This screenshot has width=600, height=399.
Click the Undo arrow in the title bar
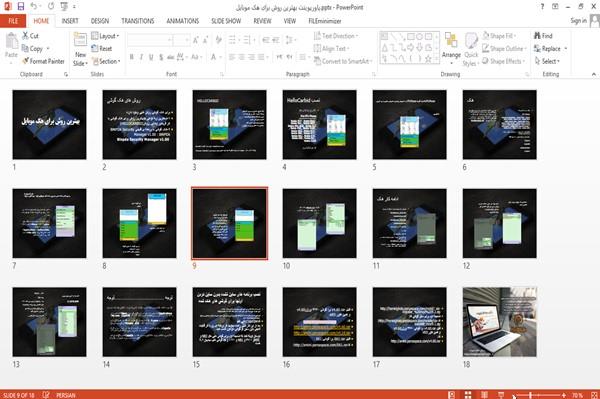coord(34,7)
